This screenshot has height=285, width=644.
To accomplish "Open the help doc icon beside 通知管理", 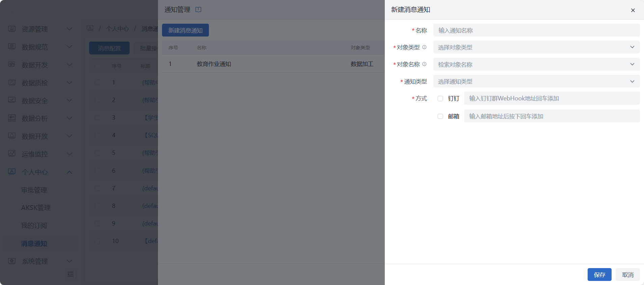I will click(198, 10).
